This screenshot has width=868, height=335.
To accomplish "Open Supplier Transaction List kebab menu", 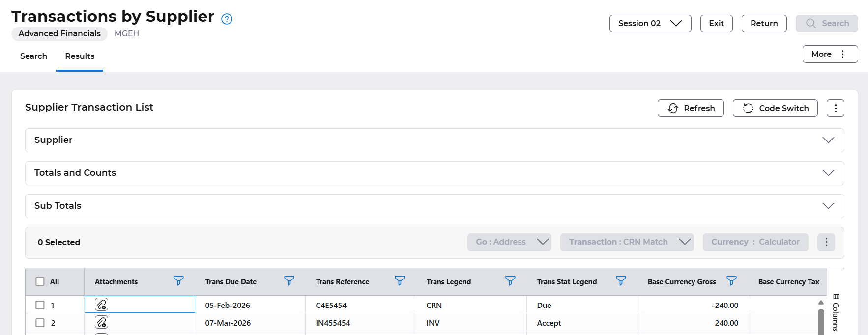I will pyautogui.click(x=835, y=108).
